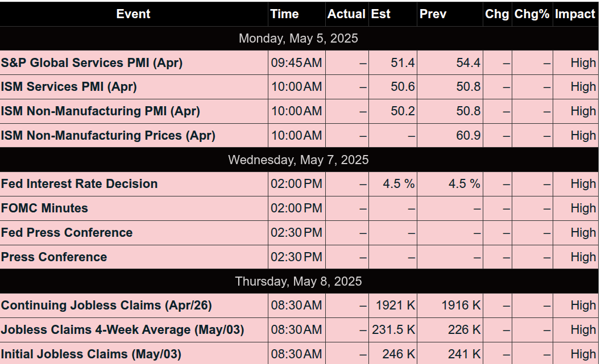Open the Fed Interest Rate Decision event
Screen dimensions: 601x364
(80, 184)
